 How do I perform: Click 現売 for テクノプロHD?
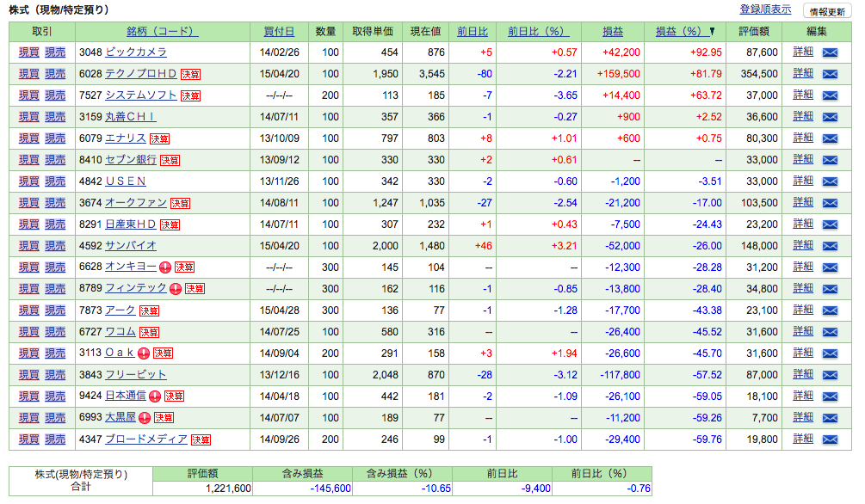tap(55, 74)
